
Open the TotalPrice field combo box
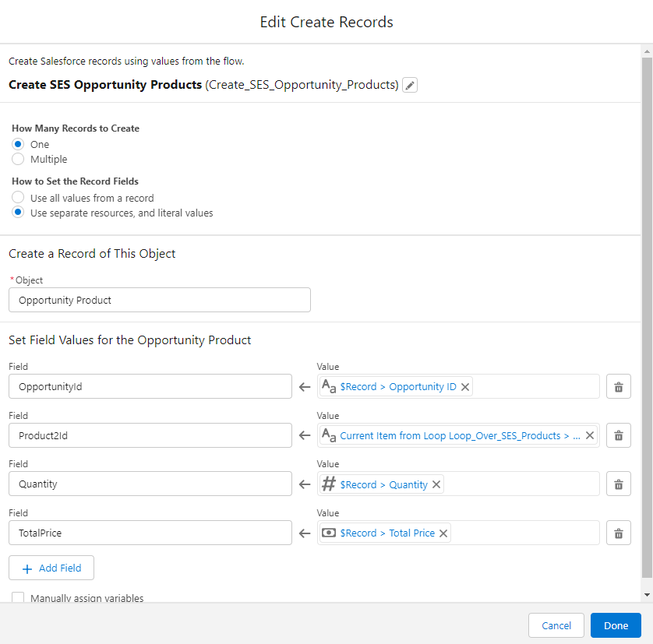point(150,533)
